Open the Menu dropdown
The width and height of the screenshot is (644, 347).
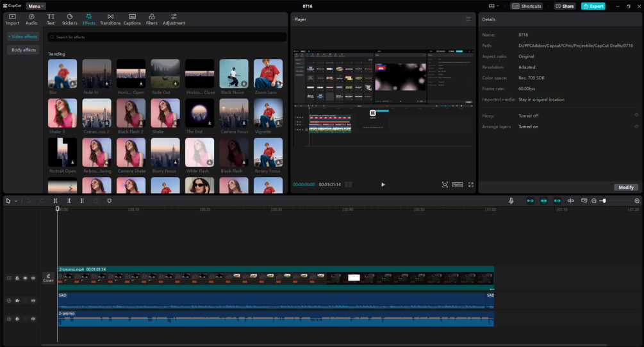coord(36,6)
